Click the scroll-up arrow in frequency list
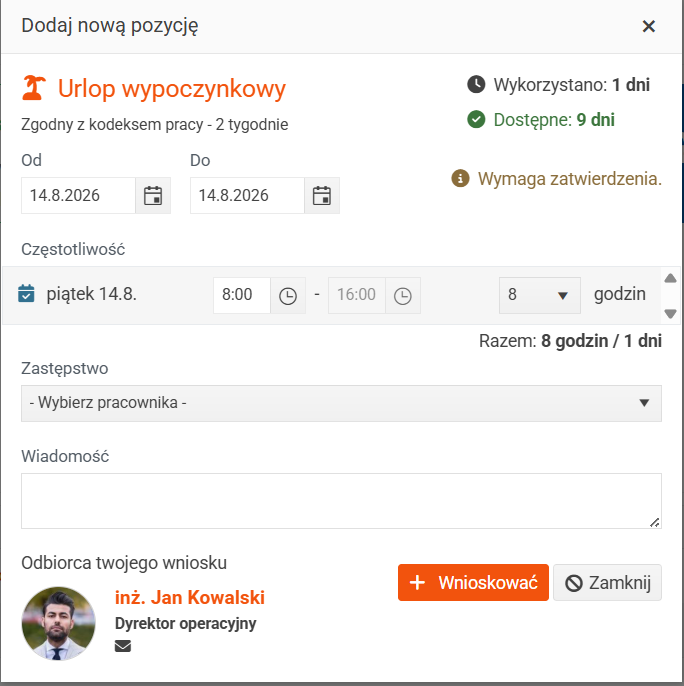684x686 pixels. 670,278
